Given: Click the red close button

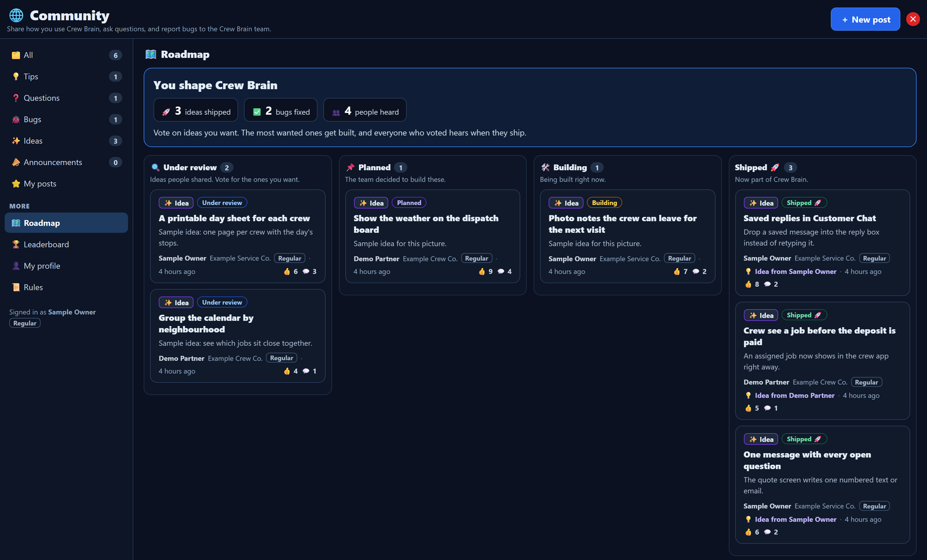Looking at the screenshot, I should (913, 19).
